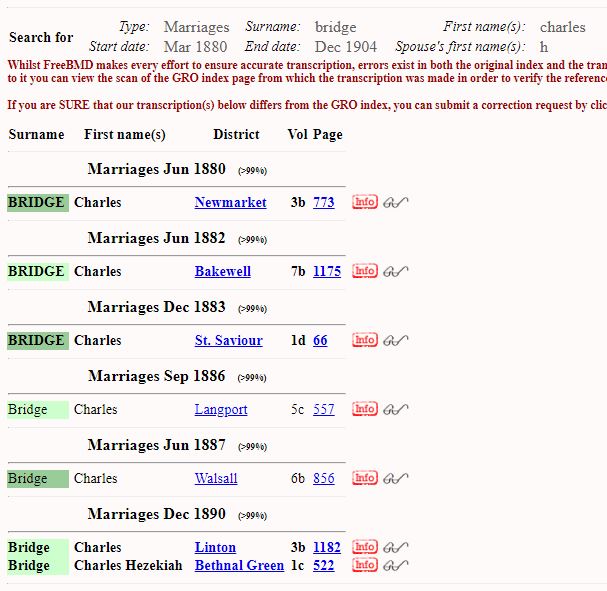607x591 pixels.
Task: Click volume 6b in Walsall row
Action: coord(298,478)
